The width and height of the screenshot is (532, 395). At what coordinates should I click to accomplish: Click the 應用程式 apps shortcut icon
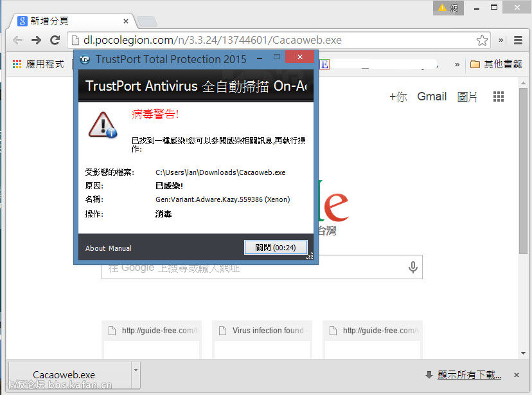(18, 64)
